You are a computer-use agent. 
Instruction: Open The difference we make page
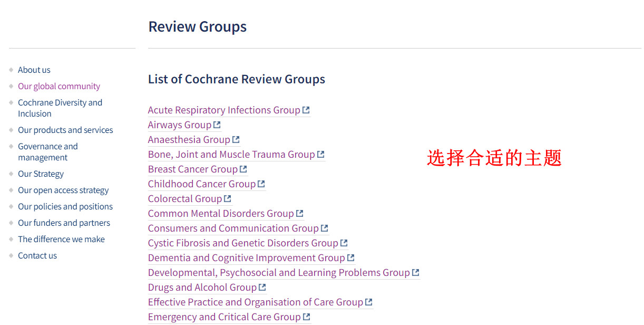[61, 239]
